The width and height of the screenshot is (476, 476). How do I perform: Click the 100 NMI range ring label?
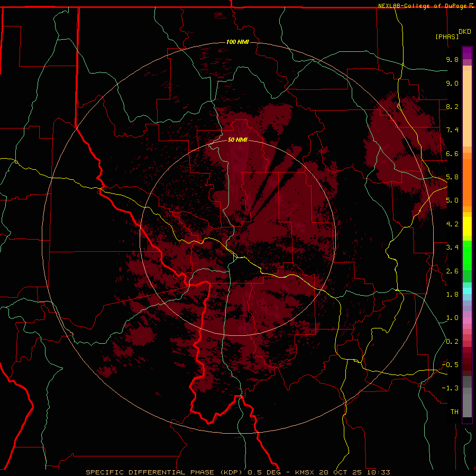click(237, 42)
